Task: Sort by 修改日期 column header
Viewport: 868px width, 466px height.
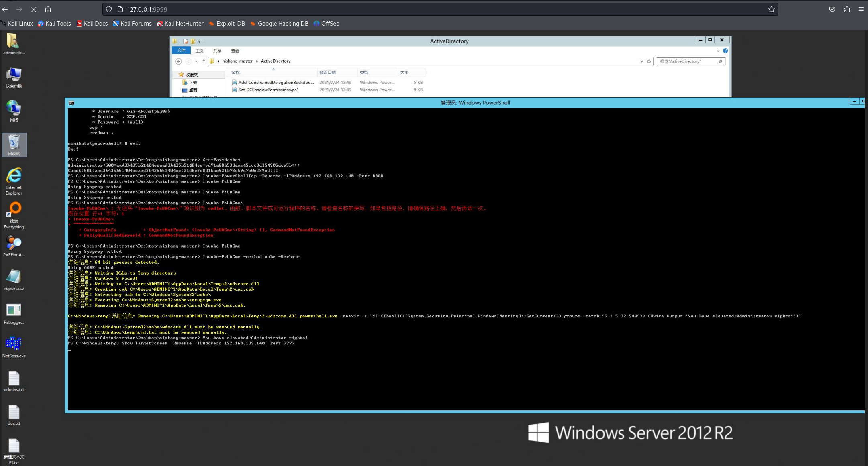Action: [337, 72]
